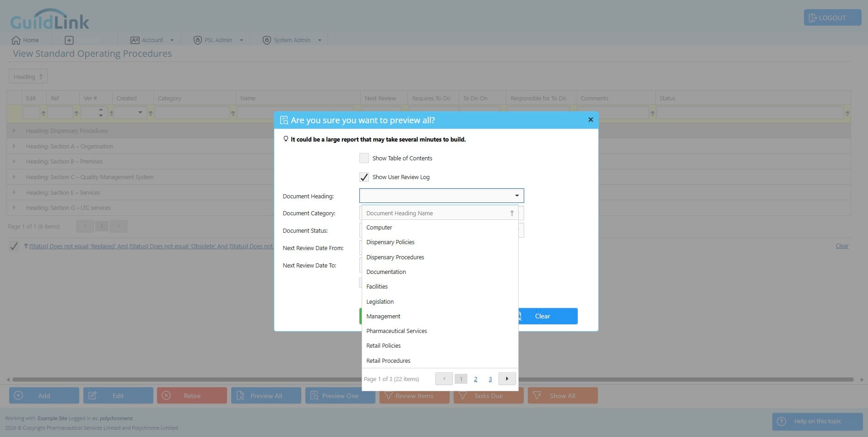Open the System Admin menu
This screenshot has height=437, width=868.
pos(292,40)
